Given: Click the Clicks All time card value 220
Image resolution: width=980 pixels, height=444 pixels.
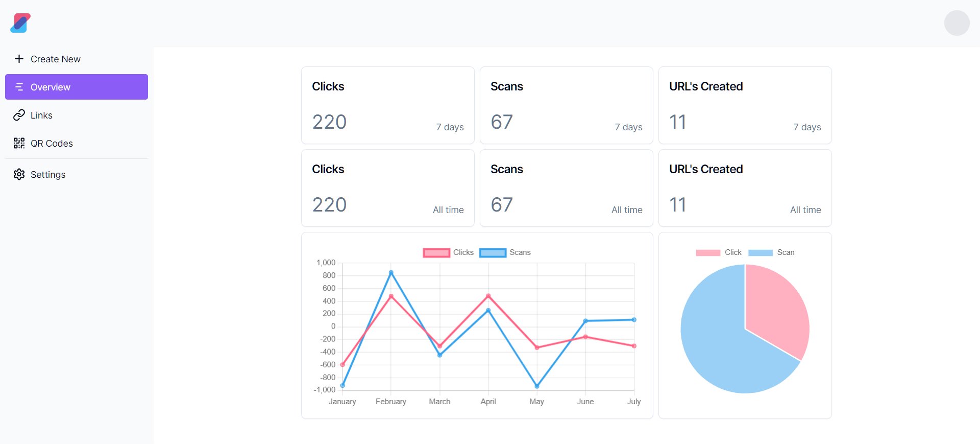Looking at the screenshot, I should (329, 205).
